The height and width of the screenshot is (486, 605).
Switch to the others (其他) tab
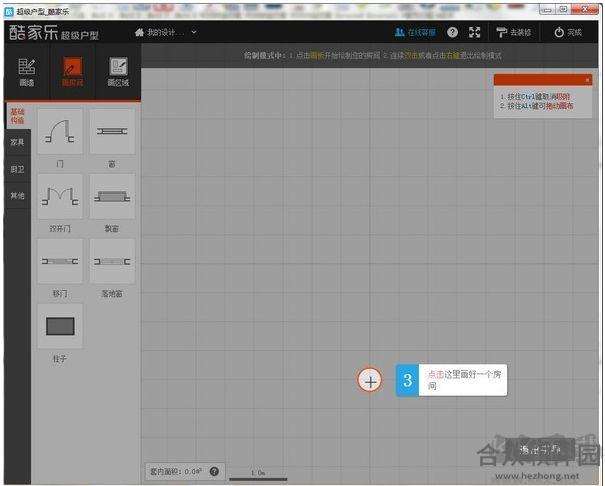click(17, 196)
